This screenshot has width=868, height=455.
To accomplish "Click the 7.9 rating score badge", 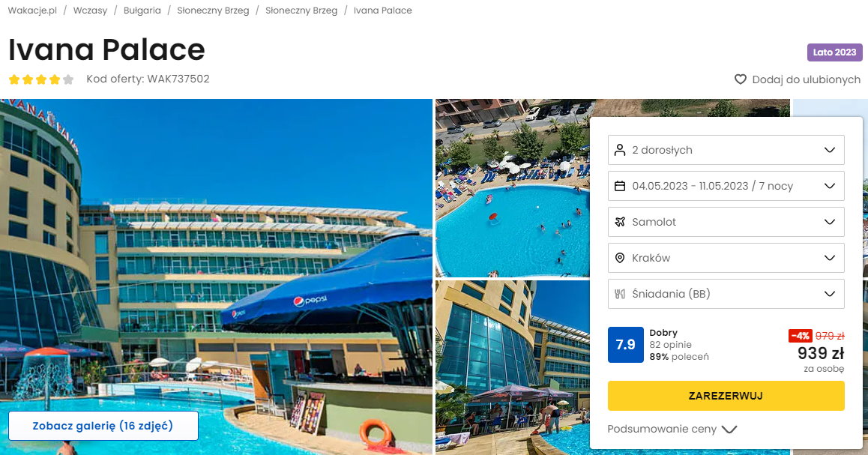I will [x=626, y=345].
